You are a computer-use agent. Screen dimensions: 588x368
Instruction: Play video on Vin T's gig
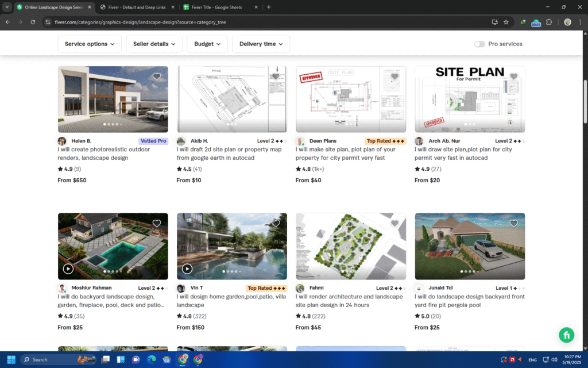click(187, 269)
